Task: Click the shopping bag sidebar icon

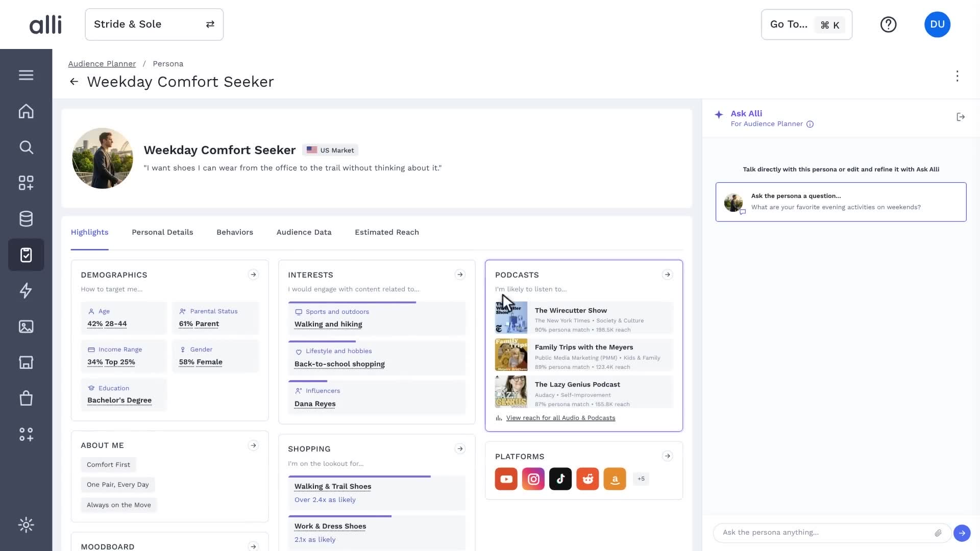Action: pyautogui.click(x=26, y=398)
